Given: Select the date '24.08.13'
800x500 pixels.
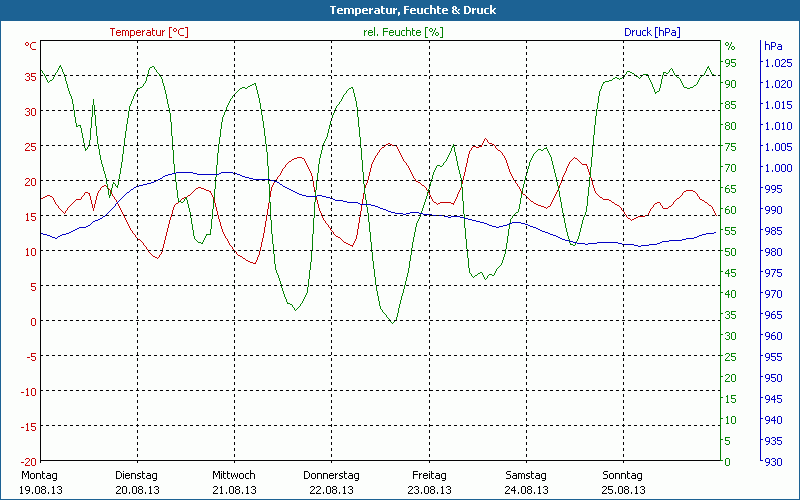Looking at the screenshot, I should tap(527, 490).
